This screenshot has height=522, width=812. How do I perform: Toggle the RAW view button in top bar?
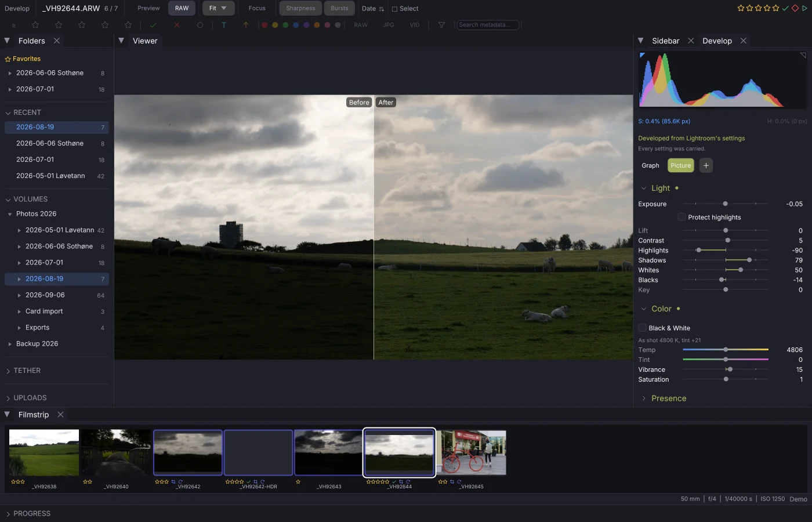click(x=182, y=8)
